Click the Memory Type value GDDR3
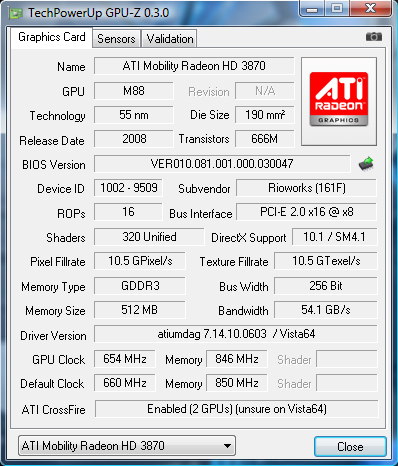Viewport: 398px width, 466px height. (140, 286)
